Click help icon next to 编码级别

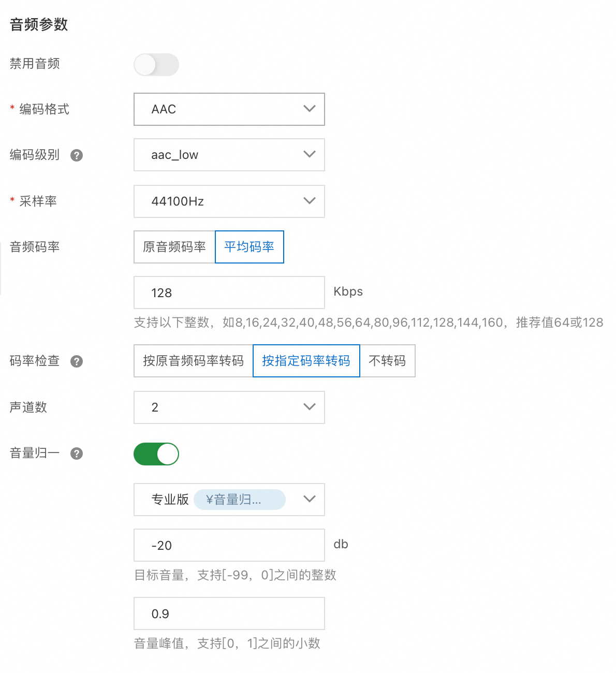pos(77,155)
